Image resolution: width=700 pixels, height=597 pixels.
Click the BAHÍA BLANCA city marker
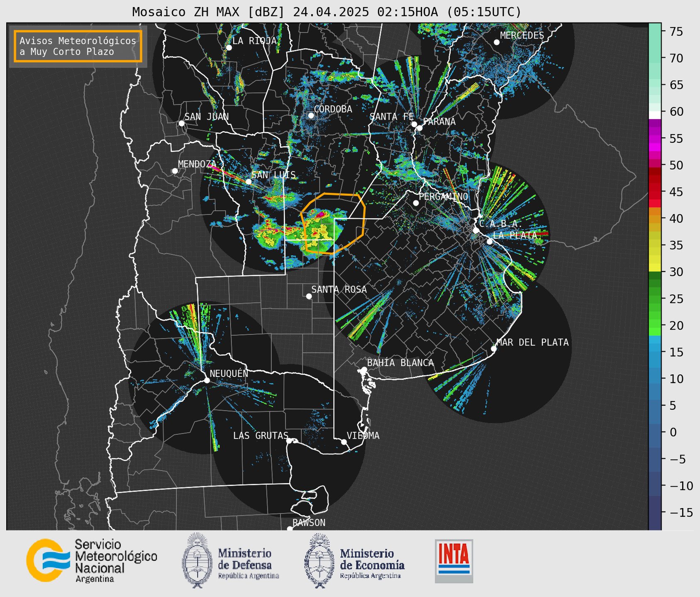pyautogui.click(x=364, y=369)
